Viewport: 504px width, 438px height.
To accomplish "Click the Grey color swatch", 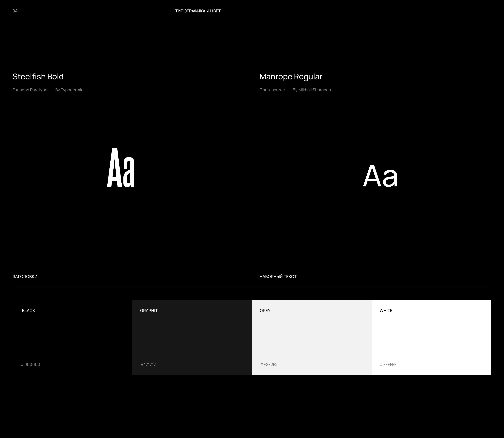I will [312, 337].
